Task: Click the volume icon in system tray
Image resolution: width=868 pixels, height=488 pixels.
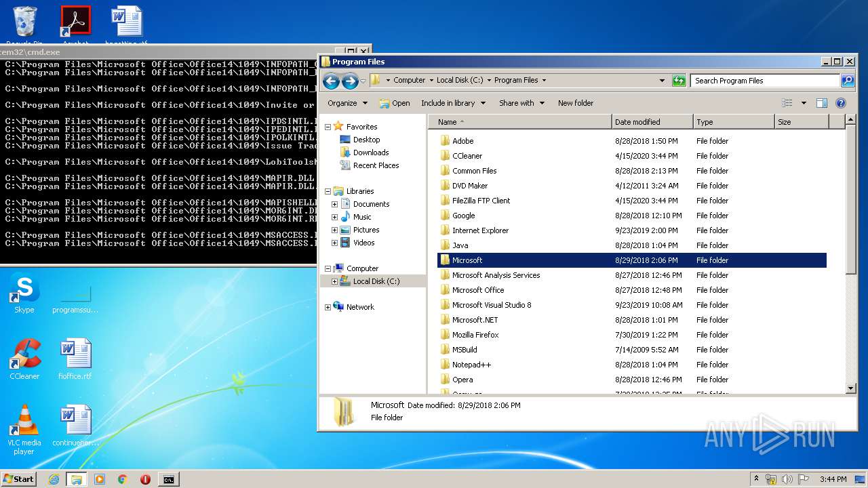Action: tap(787, 479)
